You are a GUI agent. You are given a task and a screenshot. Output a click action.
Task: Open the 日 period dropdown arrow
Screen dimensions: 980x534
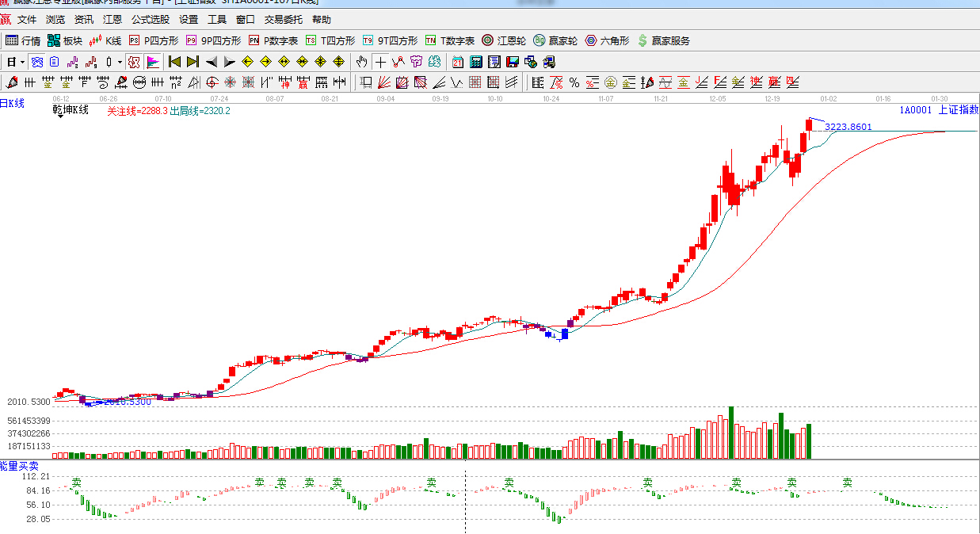click(22, 62)
